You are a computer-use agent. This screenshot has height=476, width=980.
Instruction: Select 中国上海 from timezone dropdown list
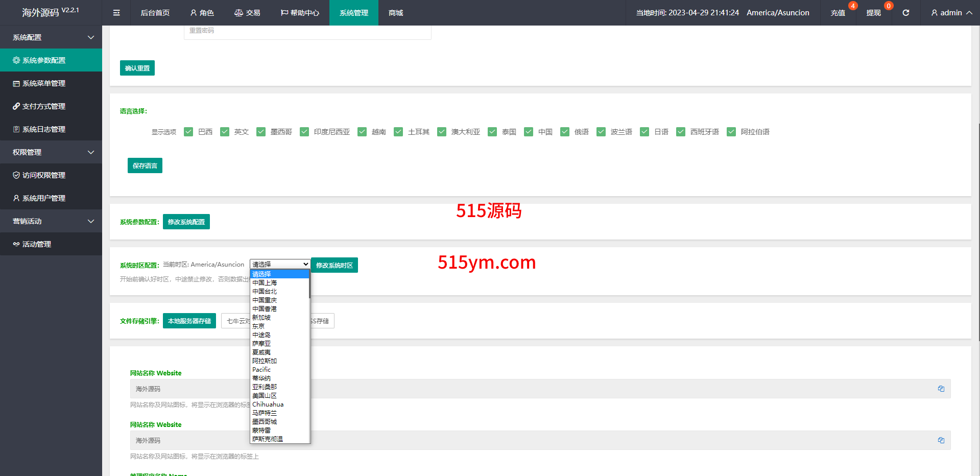(x=265, y=283)
